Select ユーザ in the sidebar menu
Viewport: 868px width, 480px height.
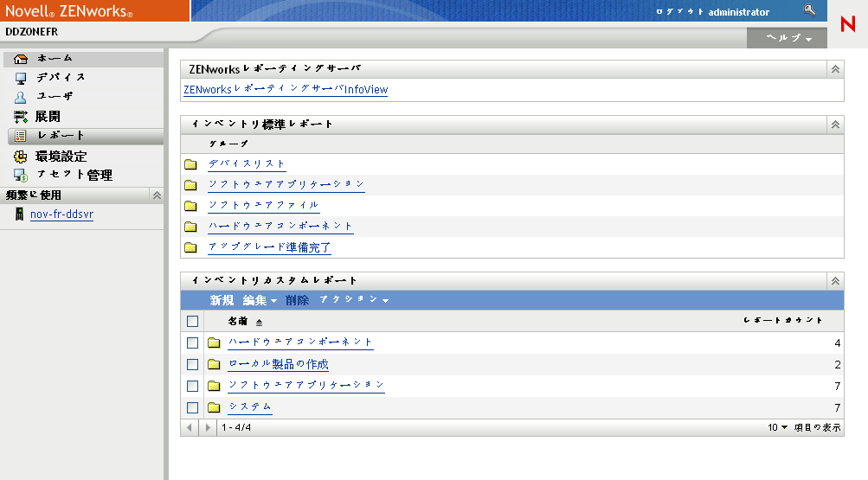tap(55, 96)
